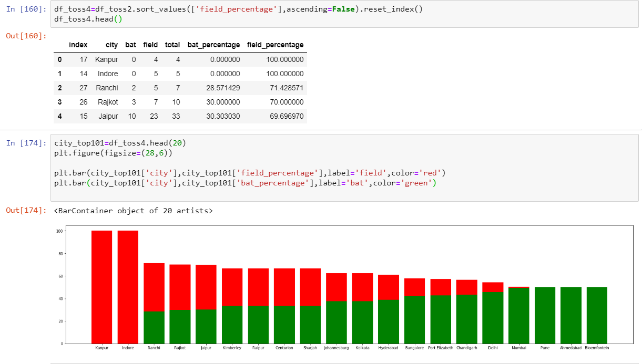Click the bat_percentage column header
The width and height of the screenshot is (642, 364).
(x=213, y=45)
